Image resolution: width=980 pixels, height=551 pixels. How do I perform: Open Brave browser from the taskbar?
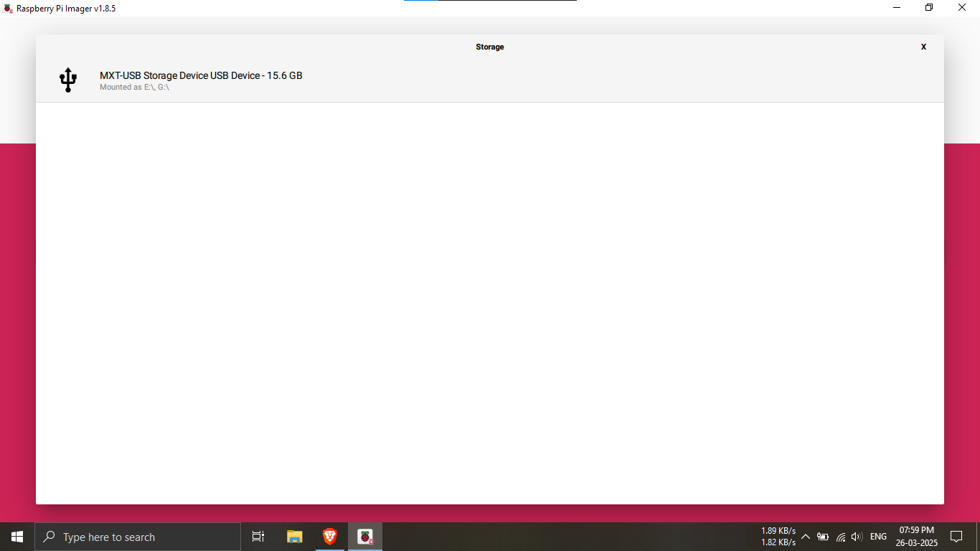[329, 536]
